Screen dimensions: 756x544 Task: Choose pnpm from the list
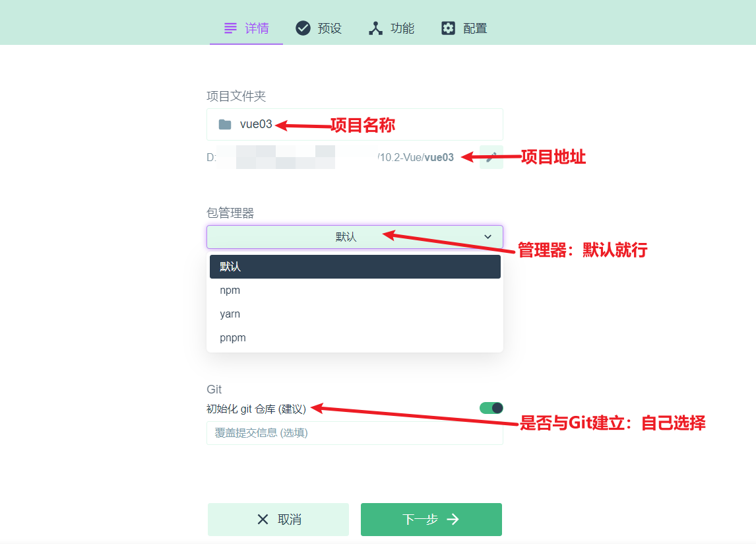[355, 337]
